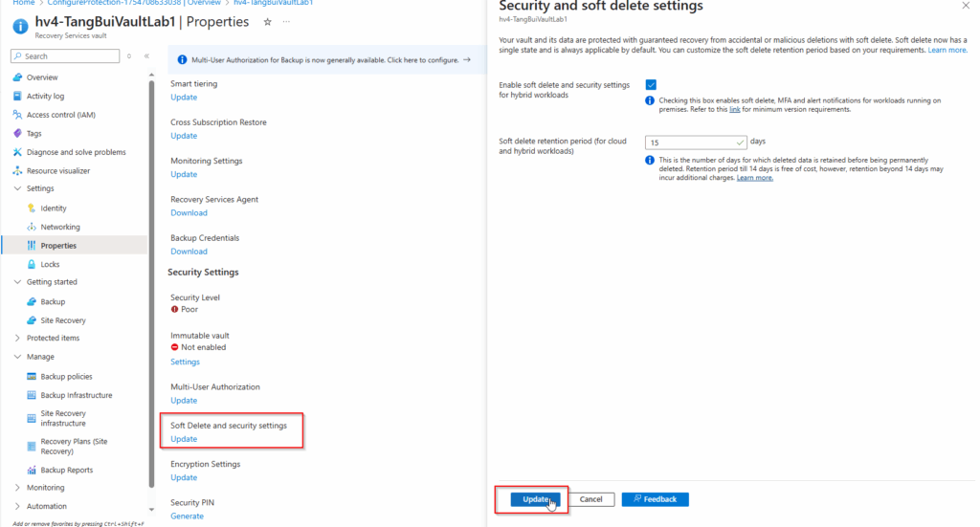Click info icon under hybrid workloads checkbox
This screenshot has height=527, width=980.
(x=650, y=100)
